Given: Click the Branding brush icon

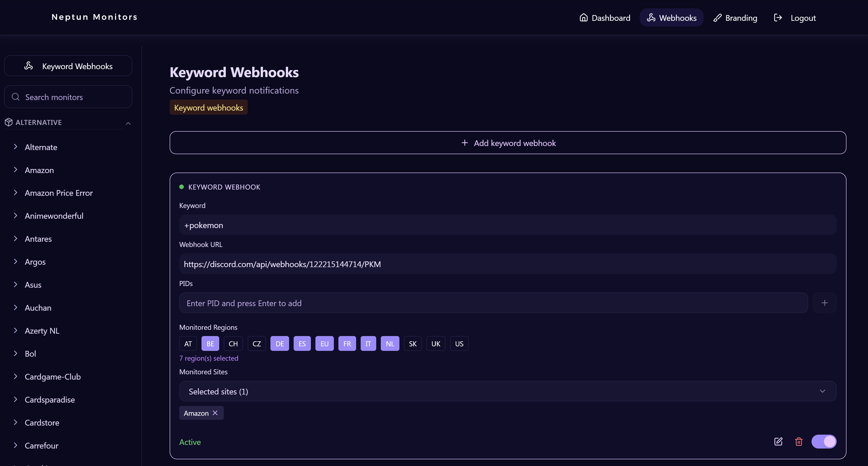Looking at the screenshot, I should click(717, 17).
